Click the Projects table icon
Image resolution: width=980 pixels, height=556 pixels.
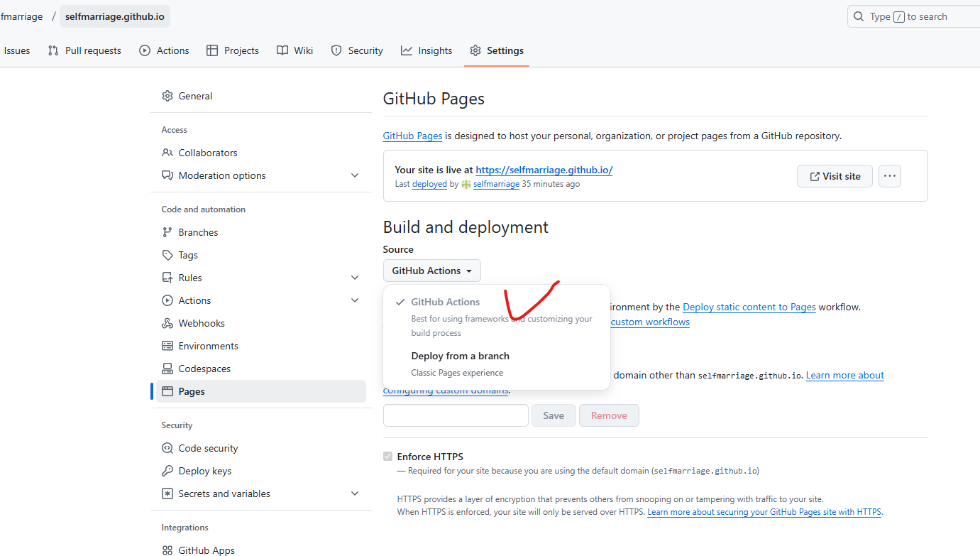tap(212, 50)
